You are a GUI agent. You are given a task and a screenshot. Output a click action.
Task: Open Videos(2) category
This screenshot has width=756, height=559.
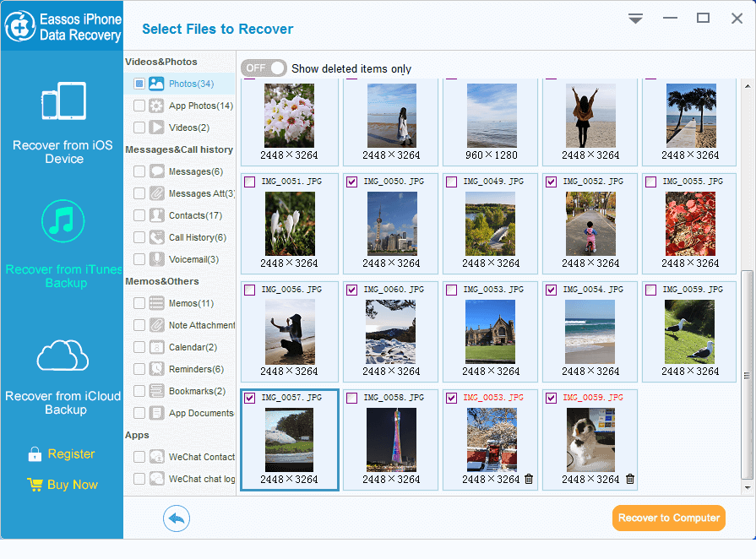coord(188,128)
